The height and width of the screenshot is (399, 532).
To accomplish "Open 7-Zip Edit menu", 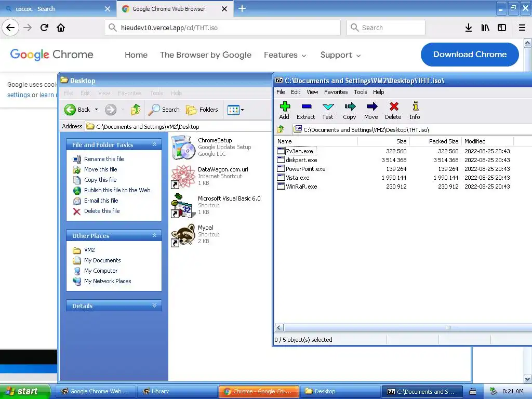I will coord(296,92).
